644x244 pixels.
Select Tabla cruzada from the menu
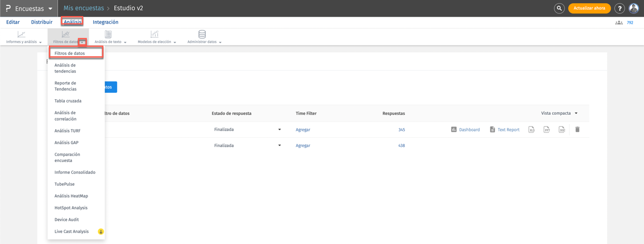tap(68, 101)
